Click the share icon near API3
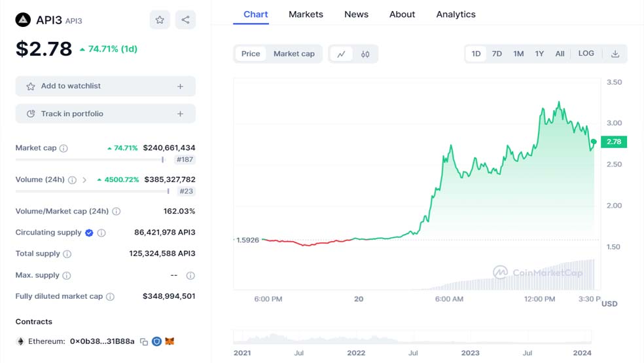644x363 pixels. pos(186,20)
